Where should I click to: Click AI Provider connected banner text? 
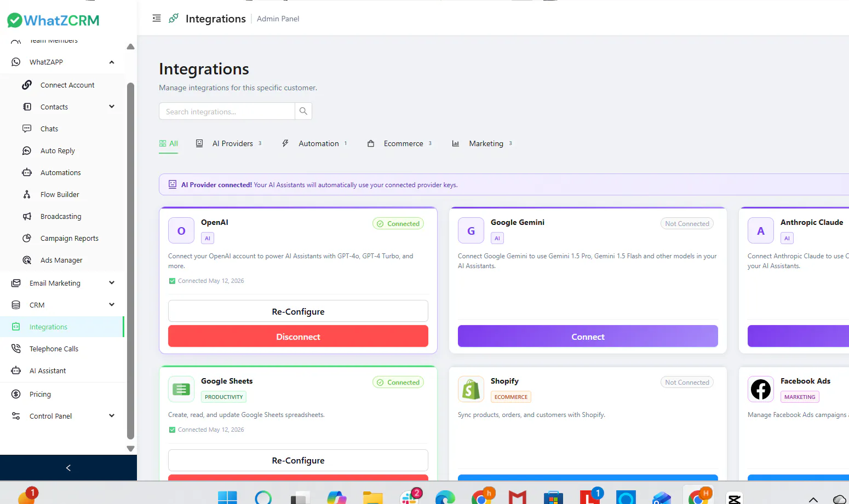pyautogui.click(x=319, y=185)
